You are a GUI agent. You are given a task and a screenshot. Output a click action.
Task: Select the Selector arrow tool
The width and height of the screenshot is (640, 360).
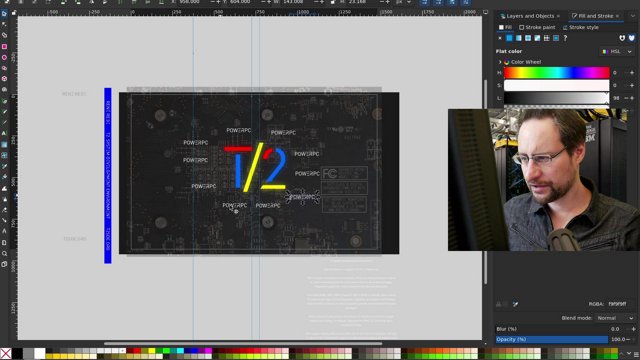(x=4, y=14)
